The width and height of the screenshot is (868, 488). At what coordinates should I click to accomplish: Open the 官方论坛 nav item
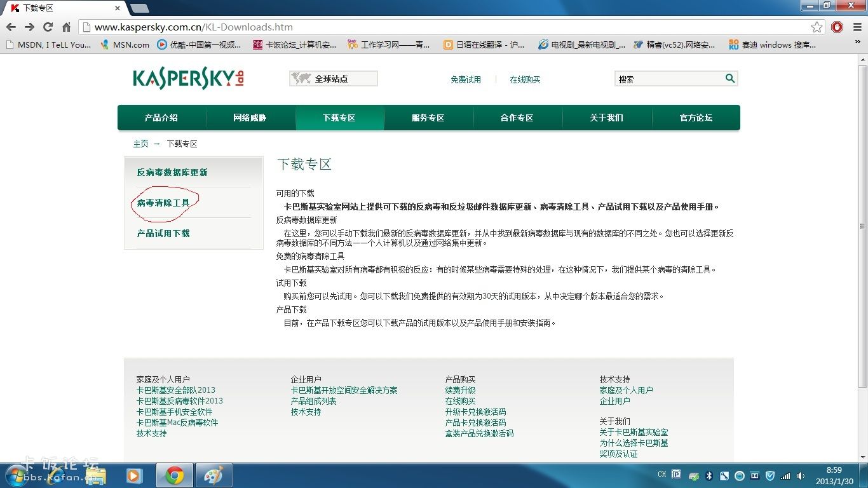(x=696, y=118)
